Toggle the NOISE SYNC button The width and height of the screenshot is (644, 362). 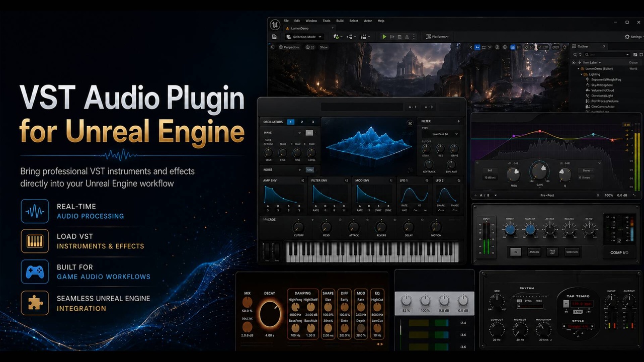[310, 170]
